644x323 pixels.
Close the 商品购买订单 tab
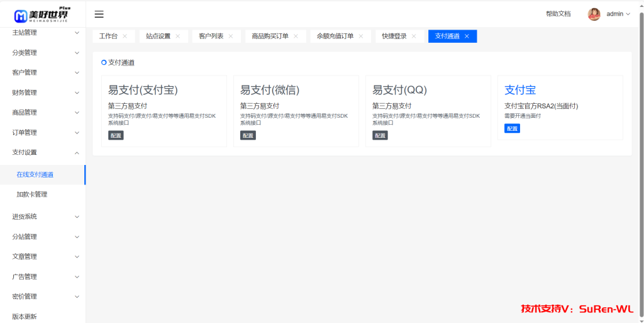[x=296, y=36]
